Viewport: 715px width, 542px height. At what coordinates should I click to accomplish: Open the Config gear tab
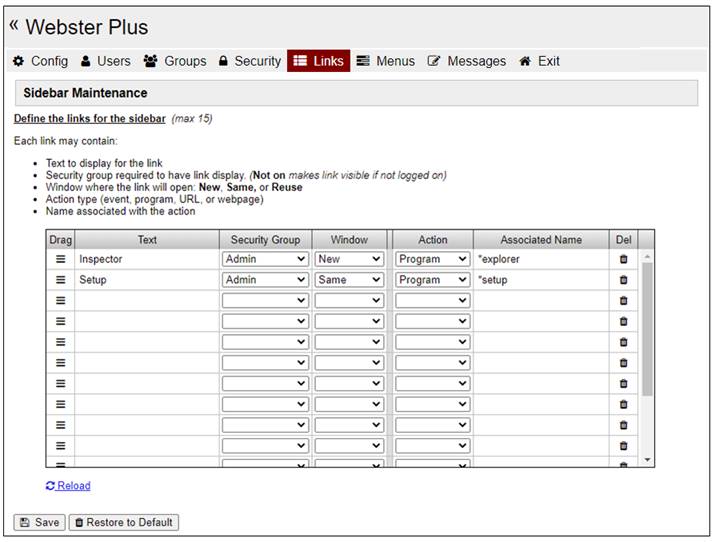point(40,61)
